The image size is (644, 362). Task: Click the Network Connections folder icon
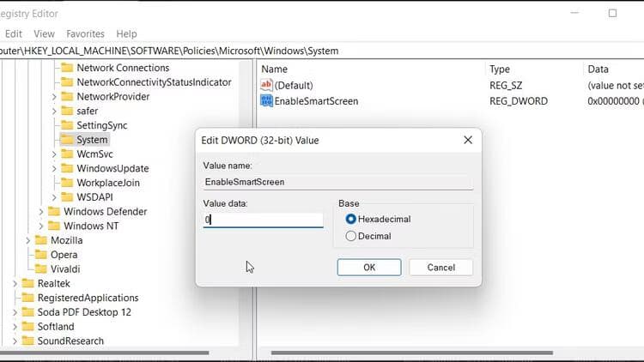66,68
